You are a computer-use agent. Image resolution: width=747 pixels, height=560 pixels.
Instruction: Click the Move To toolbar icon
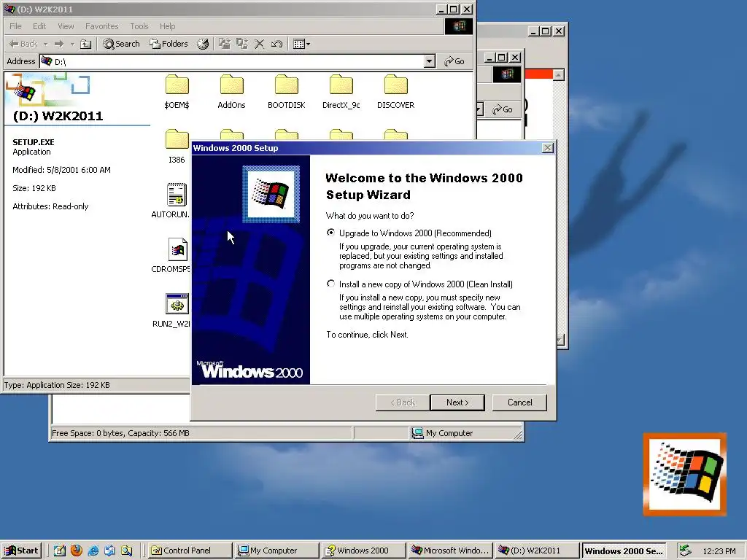pos(225,44)
